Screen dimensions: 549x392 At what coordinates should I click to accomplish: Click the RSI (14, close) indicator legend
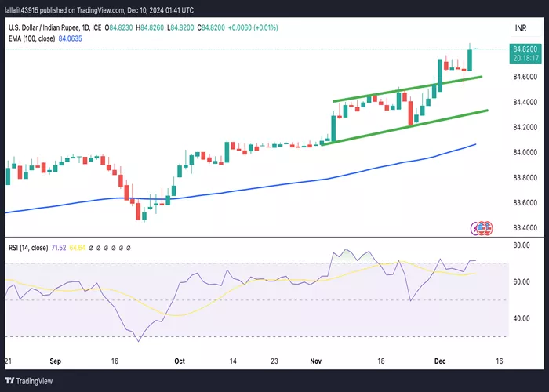point(28,248)
